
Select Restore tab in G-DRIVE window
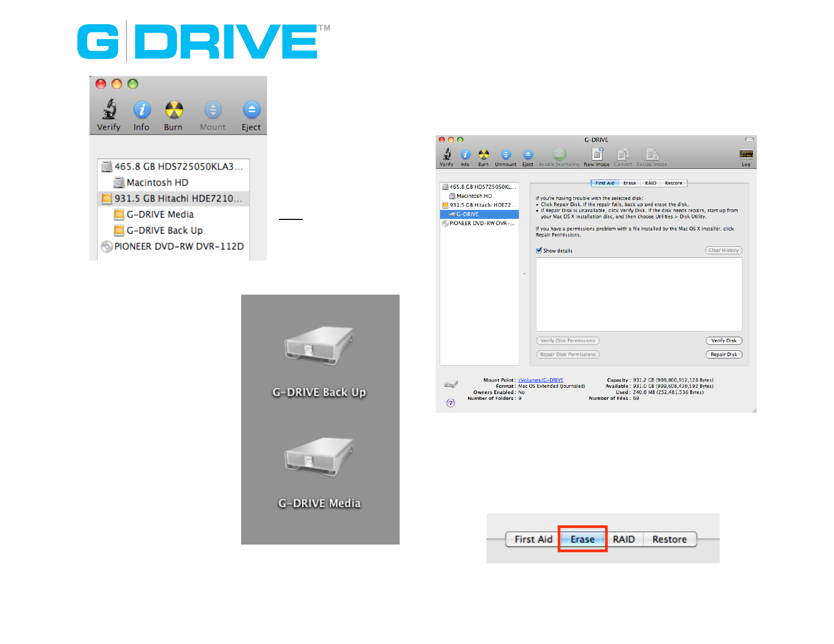(x=673, y=183)
